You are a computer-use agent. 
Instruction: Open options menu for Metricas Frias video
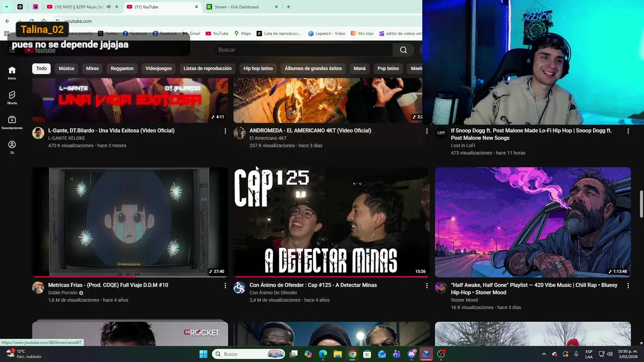pyautogui.click(x=225, y=286)
